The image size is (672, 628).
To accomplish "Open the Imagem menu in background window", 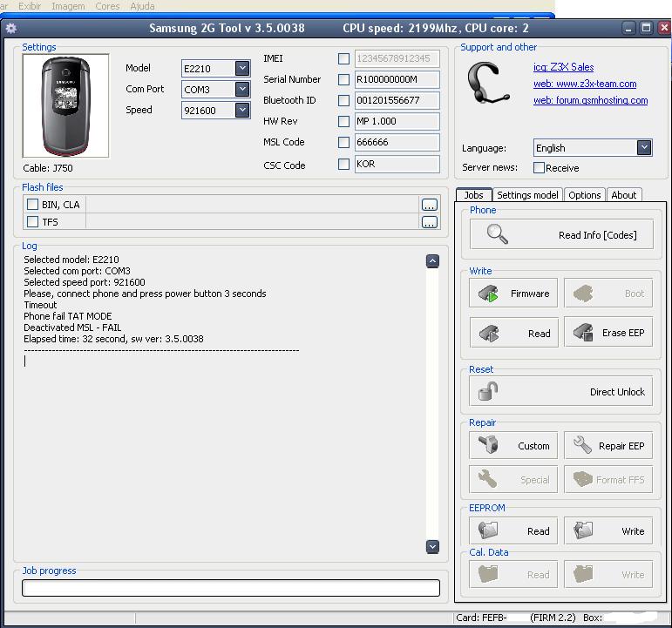I will (x=68, y=6).
